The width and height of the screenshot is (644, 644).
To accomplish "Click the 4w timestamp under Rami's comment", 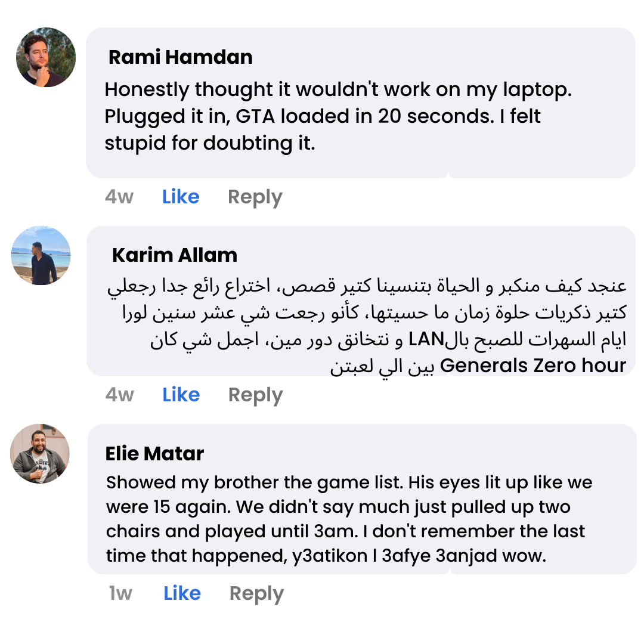I will click(x=119, y=197).
